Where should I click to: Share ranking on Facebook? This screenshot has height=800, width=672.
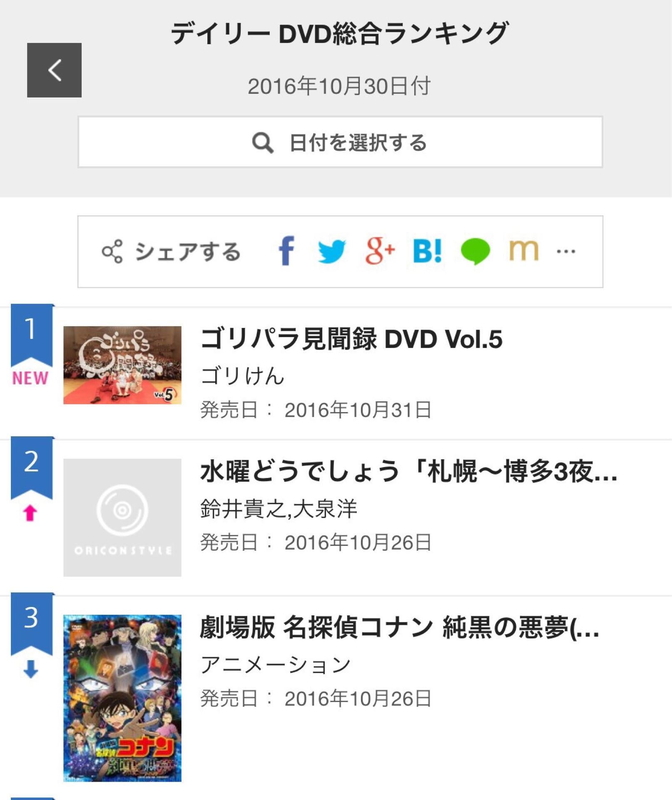pyautogui.click(x=286, y=251)
